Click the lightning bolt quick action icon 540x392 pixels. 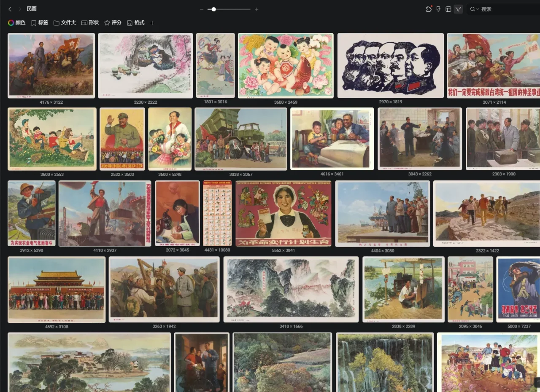(x=438, y=9)
